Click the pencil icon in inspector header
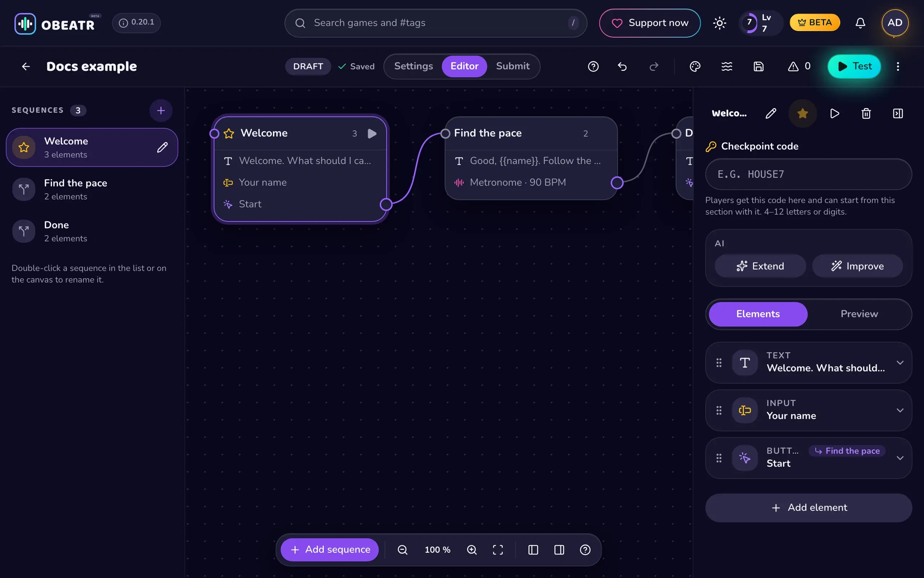 pos(771,113)
